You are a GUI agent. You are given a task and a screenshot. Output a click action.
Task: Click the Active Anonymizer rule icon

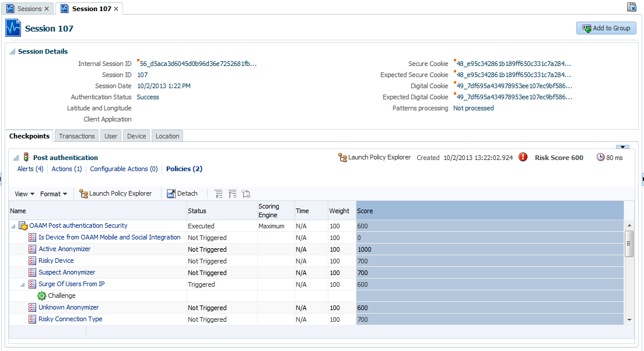[x=33, y=249]
